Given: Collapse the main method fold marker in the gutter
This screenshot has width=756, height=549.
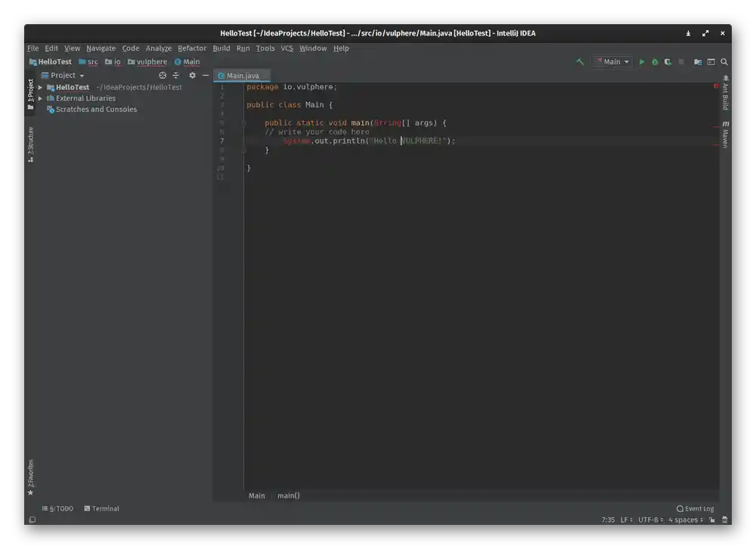Looking at the screenshot, I should [243, 123].
